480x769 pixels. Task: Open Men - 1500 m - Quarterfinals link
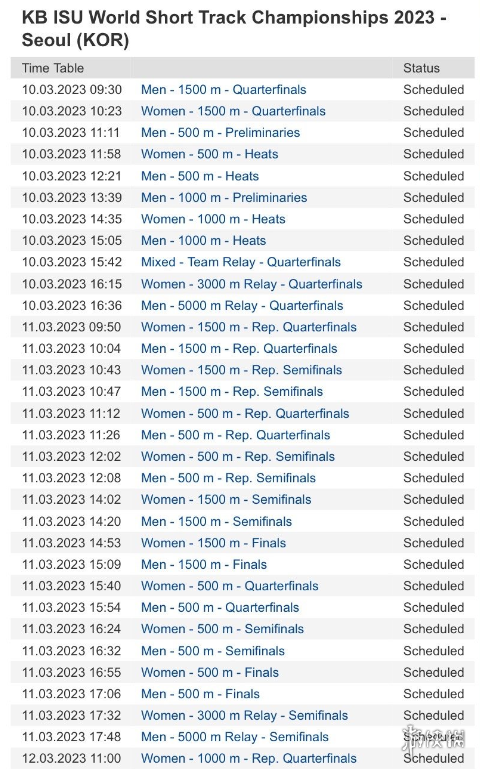224,90
